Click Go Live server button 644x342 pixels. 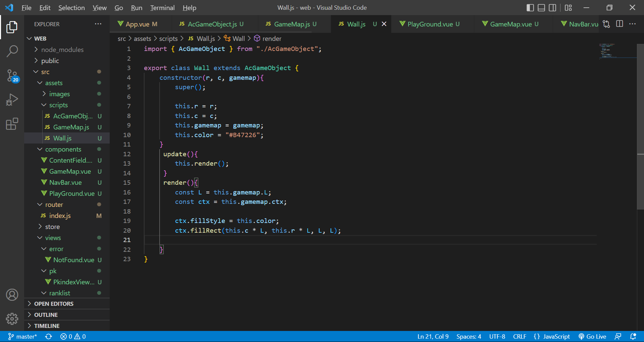click(592, 336)
